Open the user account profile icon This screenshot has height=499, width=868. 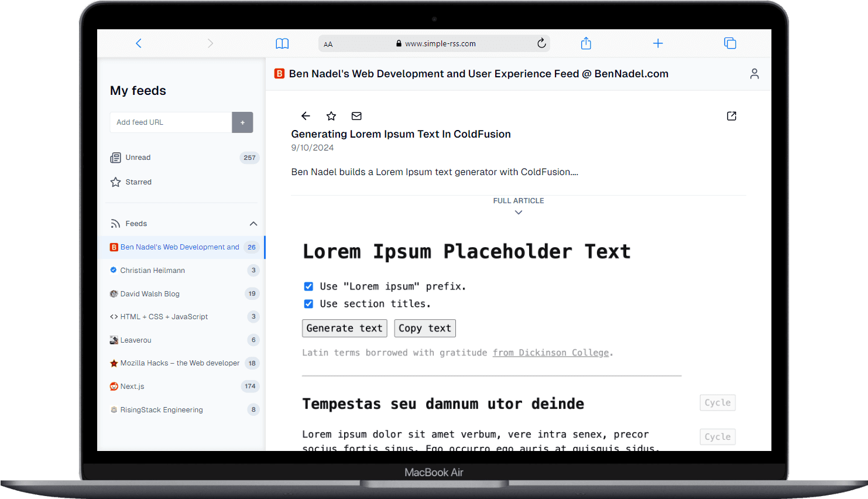(x=754, y=74)
